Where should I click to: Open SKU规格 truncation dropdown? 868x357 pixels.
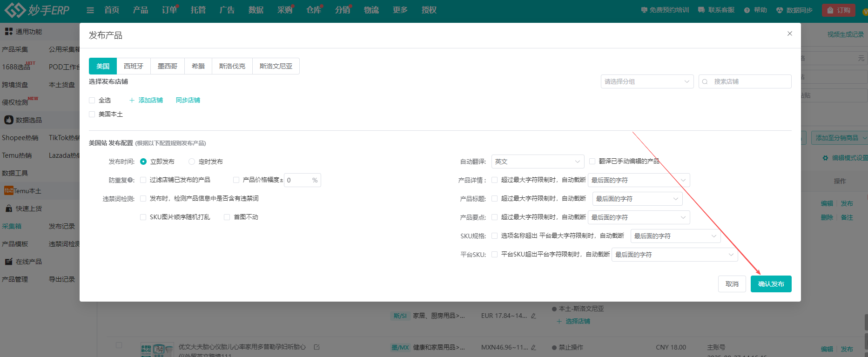675,236
